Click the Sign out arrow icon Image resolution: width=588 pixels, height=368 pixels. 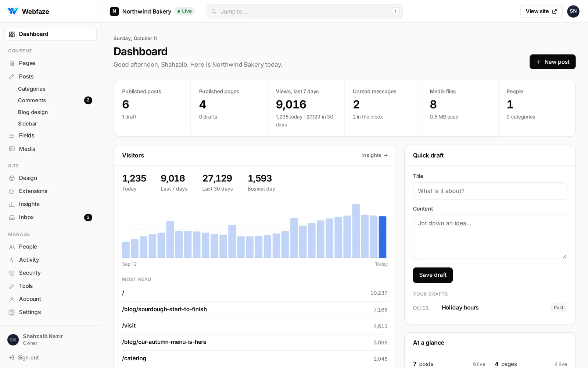[11, 358]
